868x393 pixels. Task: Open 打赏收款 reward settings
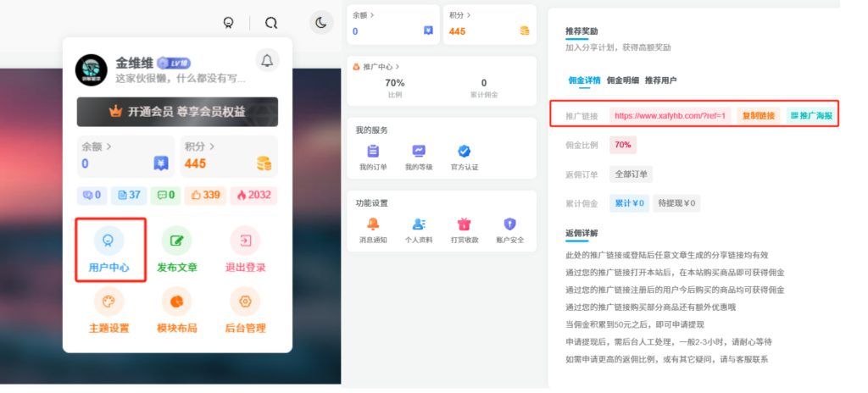(465, 231)
